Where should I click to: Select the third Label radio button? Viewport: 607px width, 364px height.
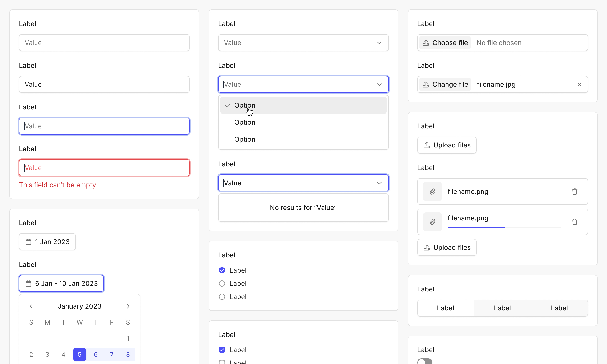pos(222,297)
